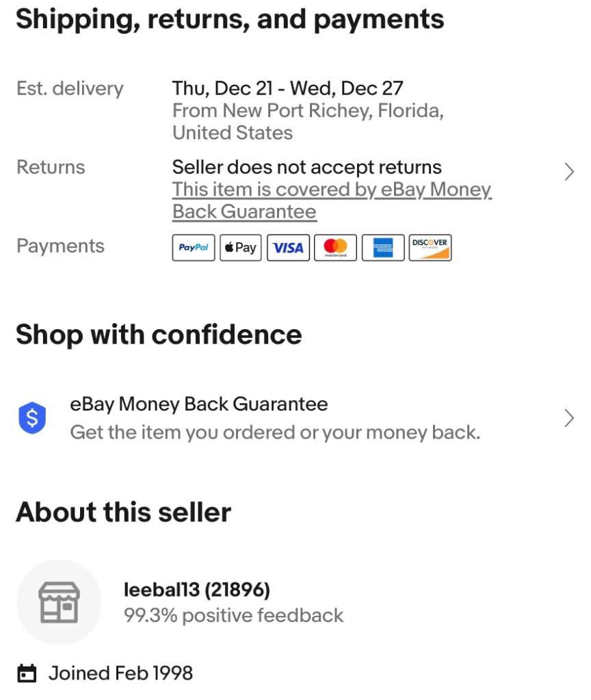Click the Apple Pay payment icon
Screen dimensions: 591x700
click(x=240, y=248)
